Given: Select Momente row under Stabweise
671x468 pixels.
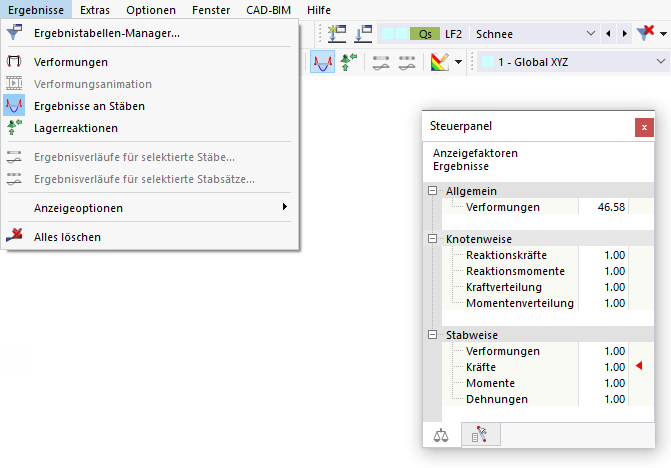Looking at the screenshot, I should pos(548,383).
